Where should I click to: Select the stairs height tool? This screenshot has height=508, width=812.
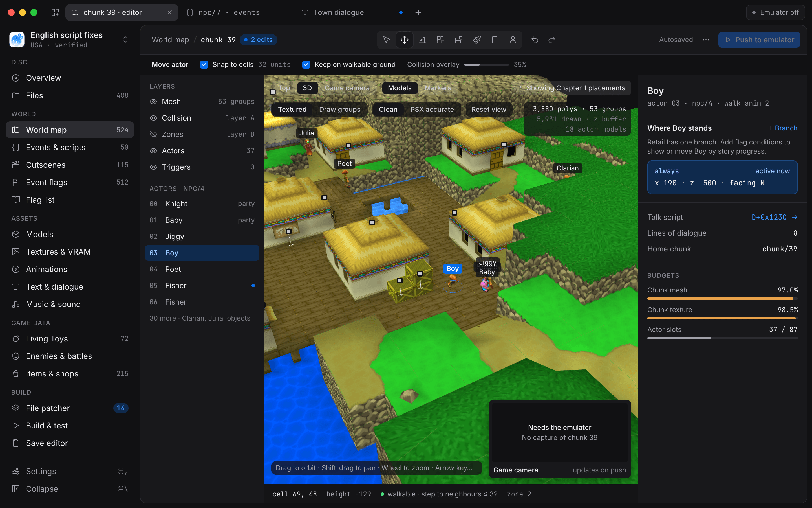pos(422,40)
